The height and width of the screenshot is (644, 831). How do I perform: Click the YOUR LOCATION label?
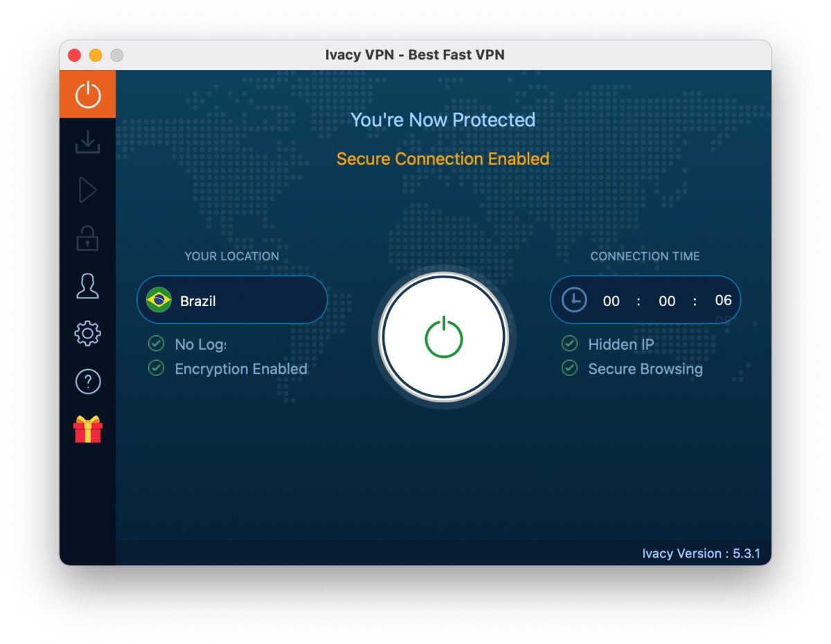click(x=232, y=256)
